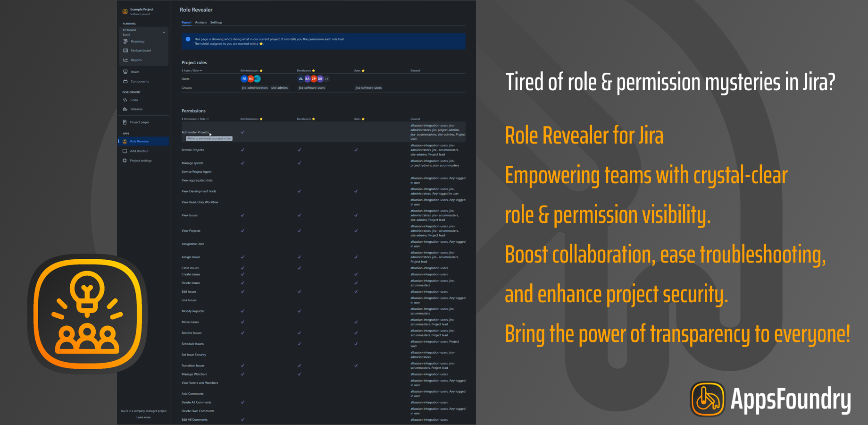Click the jira-administrators group tag
868x425 pixels.
(255, 88)
